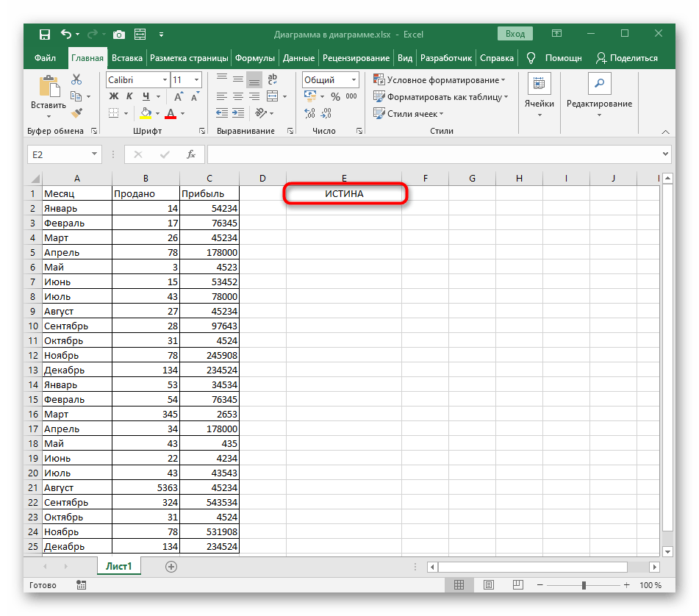Click the Decrease Decimal icon

(326, 113)
